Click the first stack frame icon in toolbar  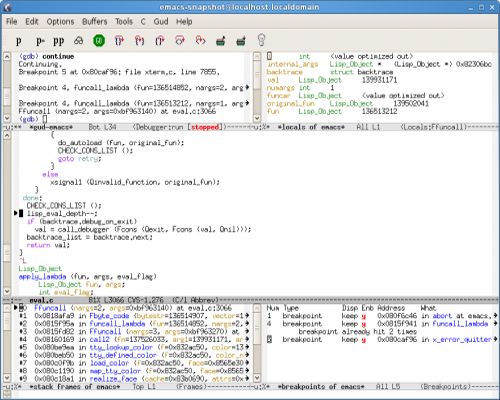[x=221, y=41]
